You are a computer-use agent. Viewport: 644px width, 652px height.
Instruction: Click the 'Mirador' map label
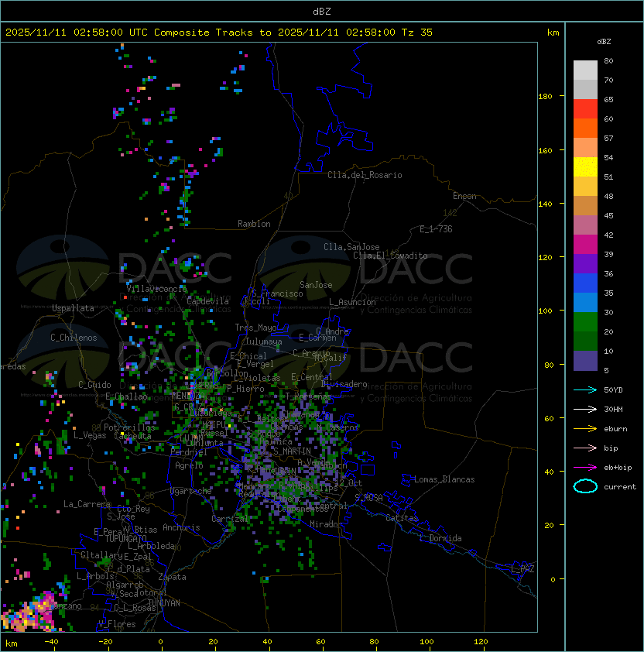point(326,524)
